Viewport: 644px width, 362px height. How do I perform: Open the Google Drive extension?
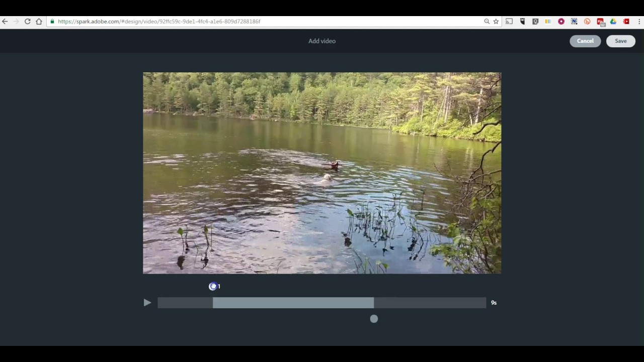coord(613,22)
